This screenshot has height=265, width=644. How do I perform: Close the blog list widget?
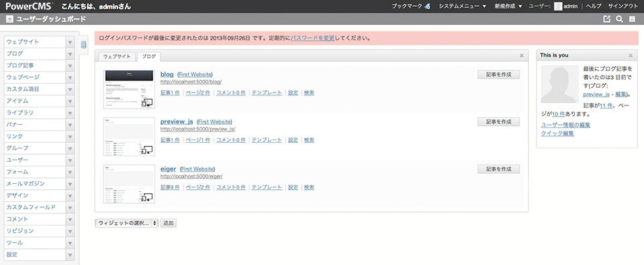(521, 56)
